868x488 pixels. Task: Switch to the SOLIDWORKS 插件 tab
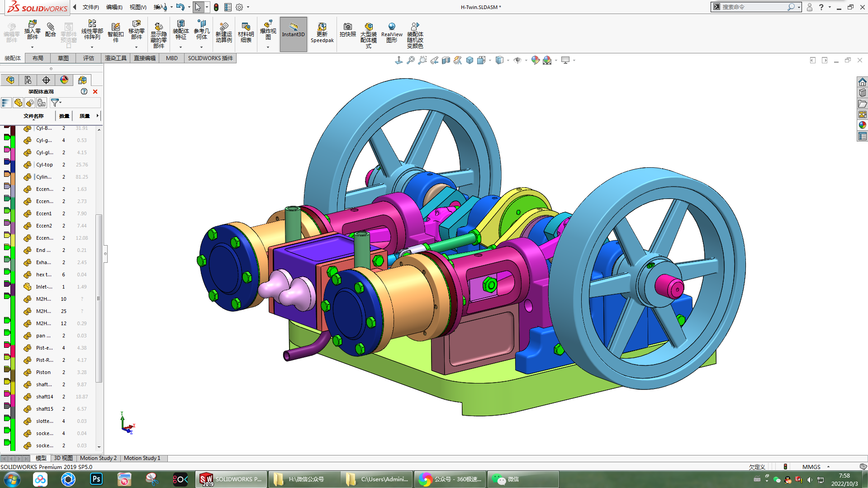click(210, 58)
